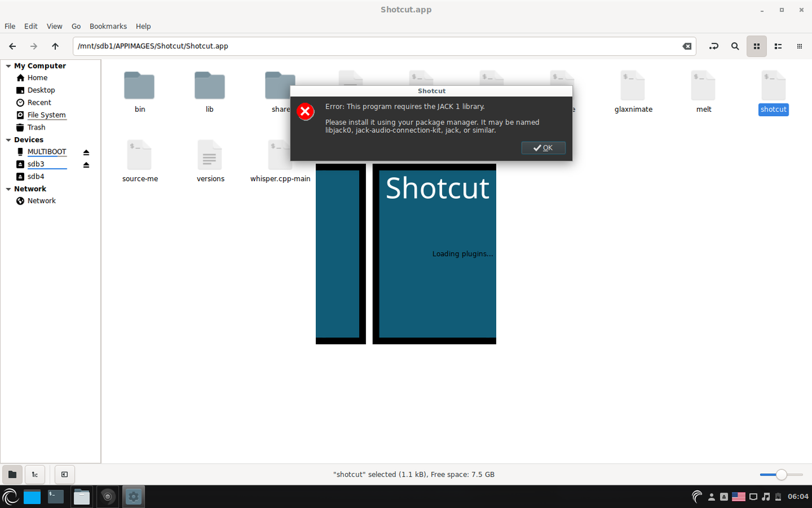Select the lib folder

(209, 92)
